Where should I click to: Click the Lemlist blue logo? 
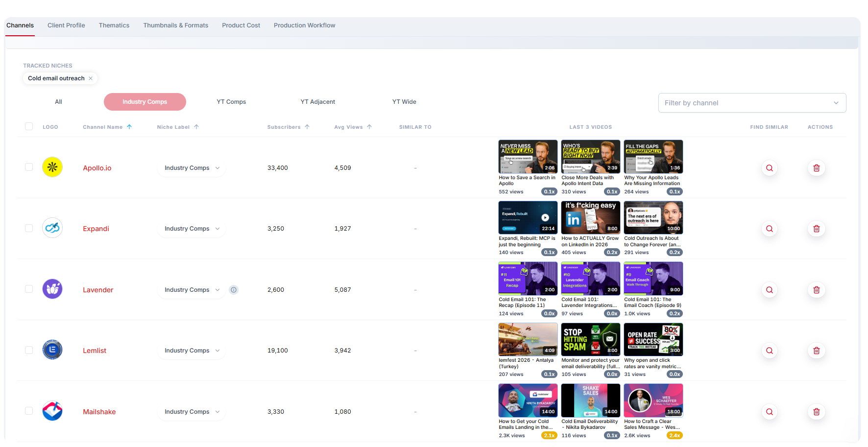[x=52, y=350]
